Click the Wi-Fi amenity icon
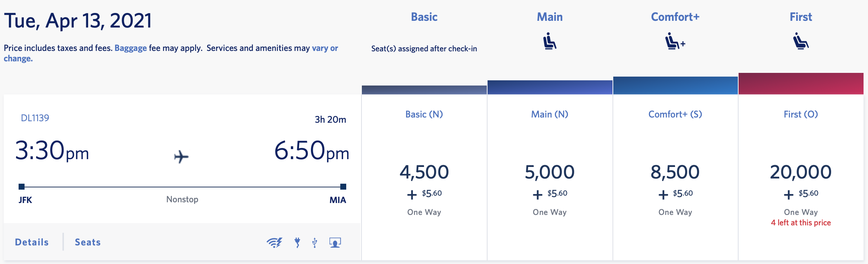Screen dimensions: 868x264 (x=275, y=242)
